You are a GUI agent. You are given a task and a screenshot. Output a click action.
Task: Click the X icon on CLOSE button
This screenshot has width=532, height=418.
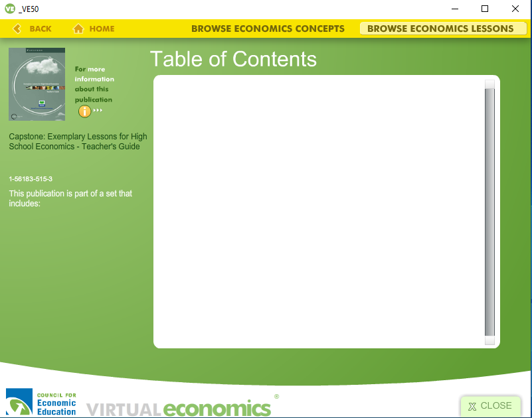click(472, 407)
